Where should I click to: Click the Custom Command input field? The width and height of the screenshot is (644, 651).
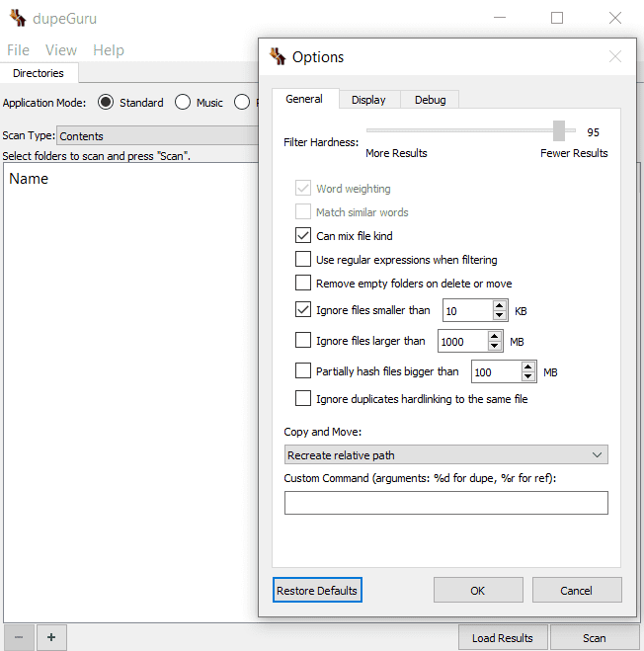445,503
